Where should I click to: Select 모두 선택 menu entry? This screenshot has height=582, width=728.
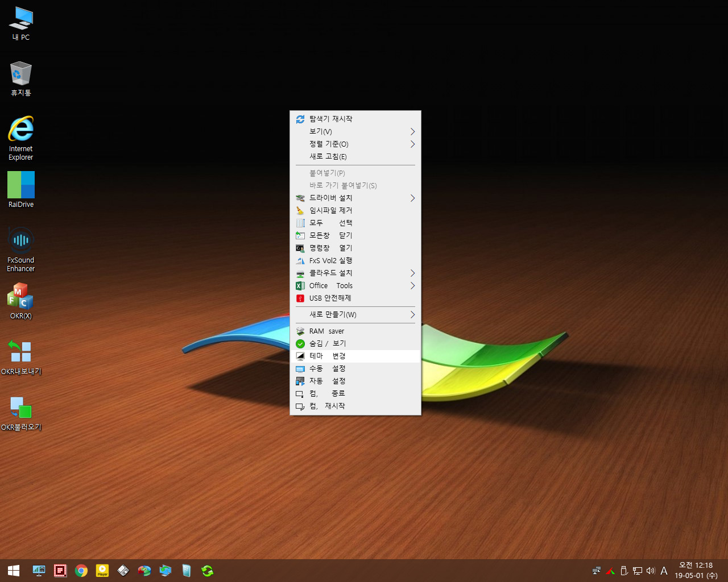click(x=355, y=223)
